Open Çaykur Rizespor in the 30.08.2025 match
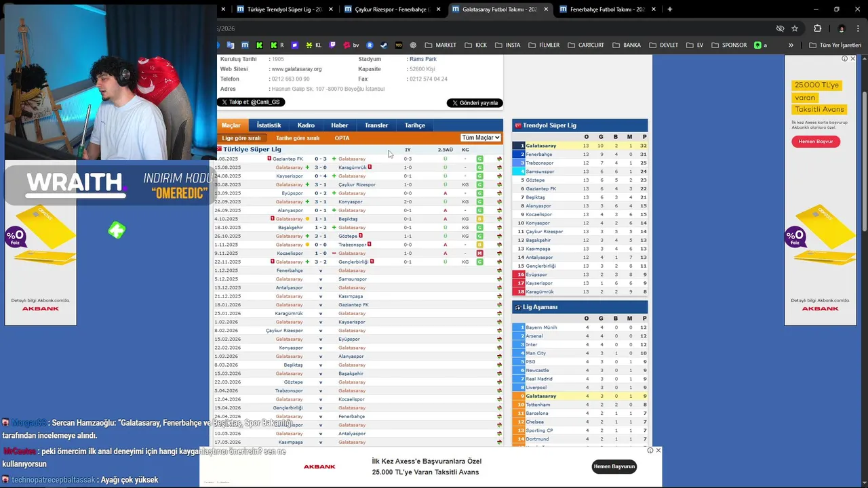This screenshot has height=488, width=868. [x=357, y=184]
